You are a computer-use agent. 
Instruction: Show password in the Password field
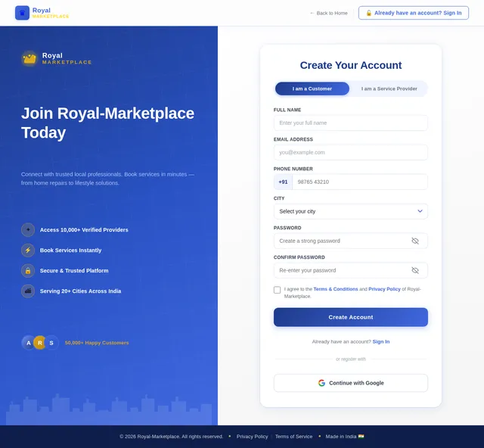pos(414,241)
